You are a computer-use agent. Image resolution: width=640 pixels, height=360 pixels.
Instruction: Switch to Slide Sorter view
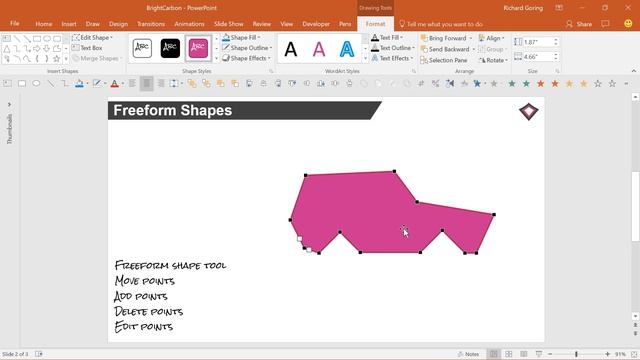509,354
